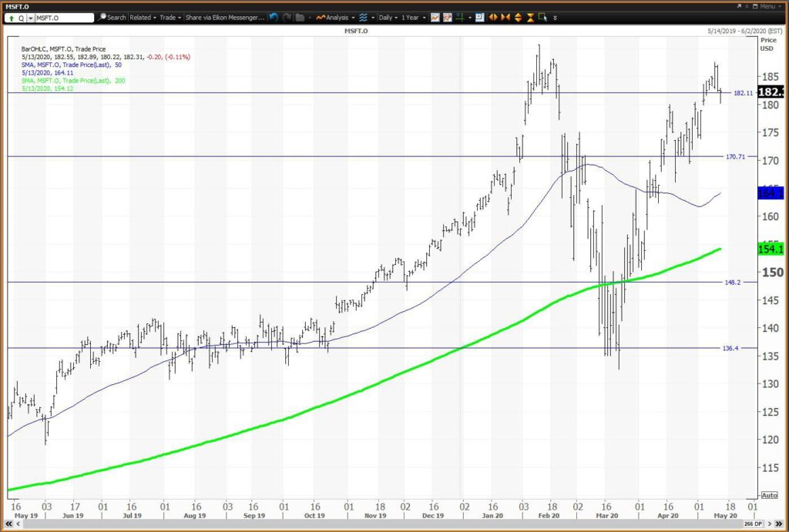Click the MSFT.O symbol input field
This screenshot has height=532, width=789.
[65, 18]
